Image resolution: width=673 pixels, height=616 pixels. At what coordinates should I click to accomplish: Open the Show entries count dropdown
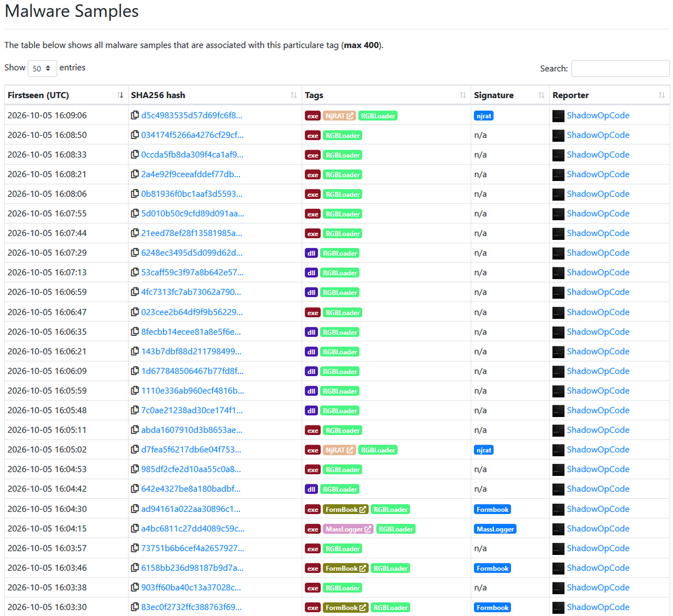[x=43, y=68]
